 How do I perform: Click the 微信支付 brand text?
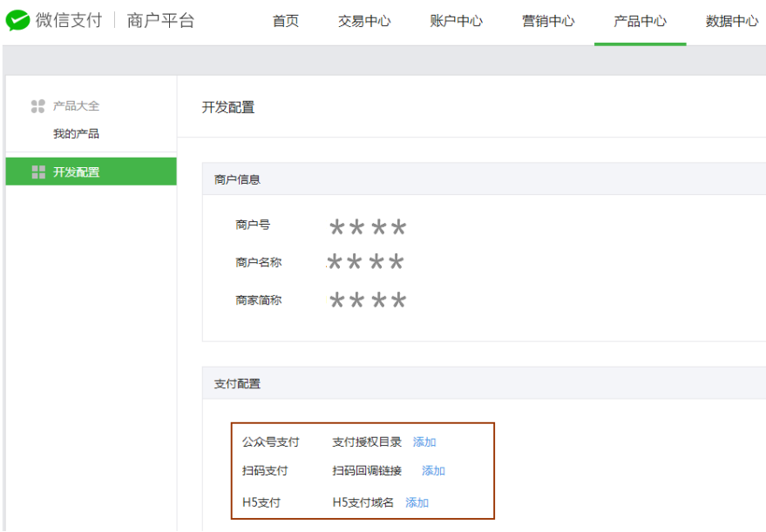coord(69,21)
